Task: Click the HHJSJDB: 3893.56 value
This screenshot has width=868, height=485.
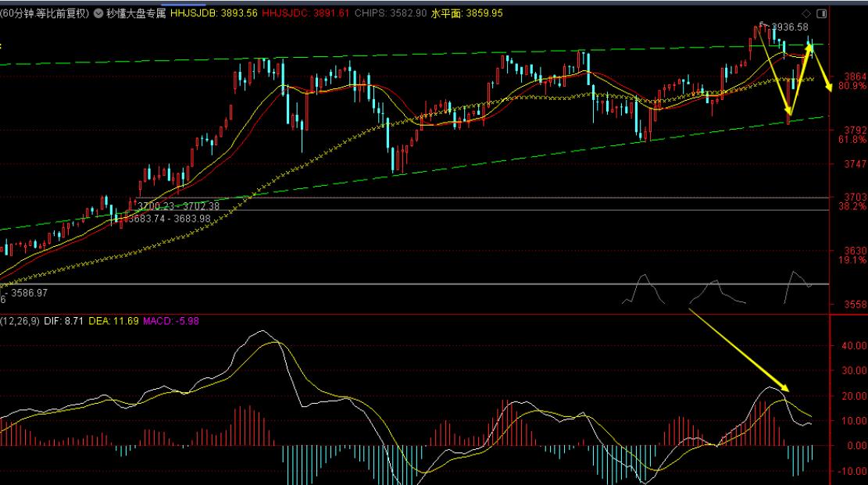Action: 213,13
